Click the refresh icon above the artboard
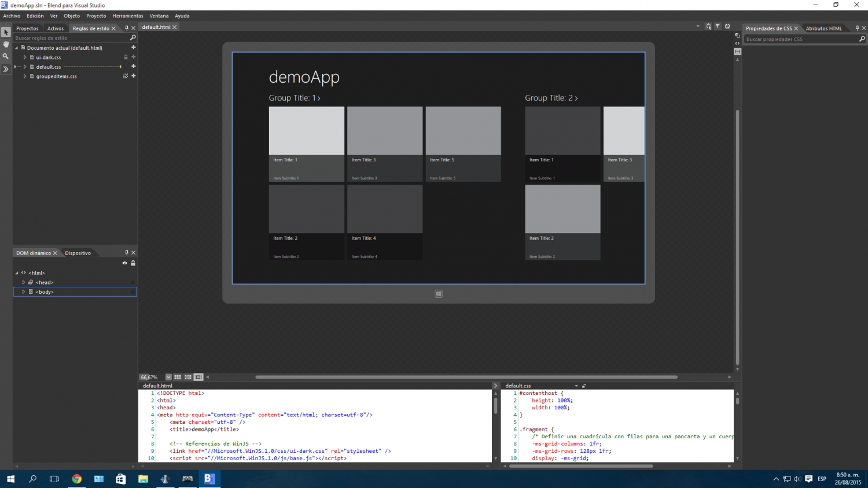This screenshot has width=868, height=488. (x=727, y=27)
